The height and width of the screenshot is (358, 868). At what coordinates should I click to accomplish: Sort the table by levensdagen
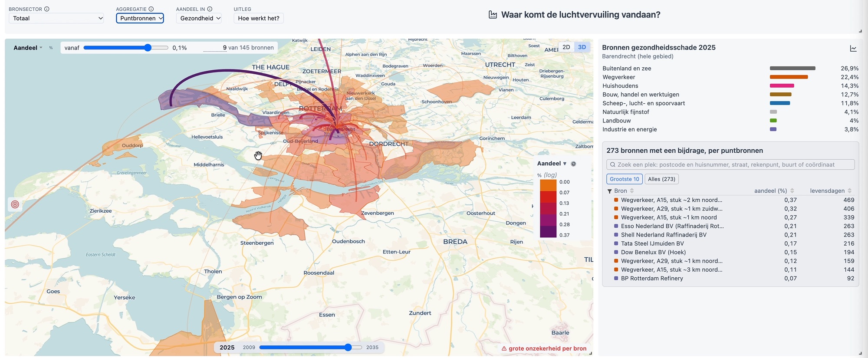(x=849, y=191)
